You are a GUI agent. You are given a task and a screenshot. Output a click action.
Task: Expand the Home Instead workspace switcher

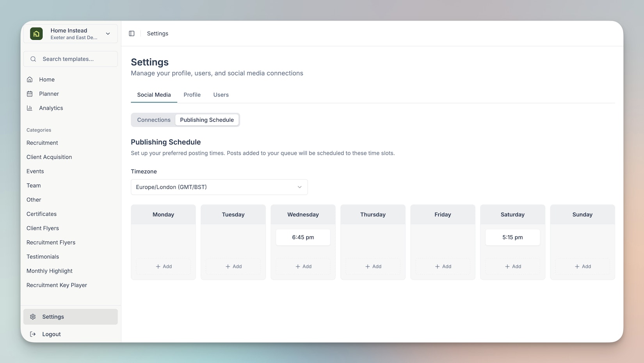108,34
